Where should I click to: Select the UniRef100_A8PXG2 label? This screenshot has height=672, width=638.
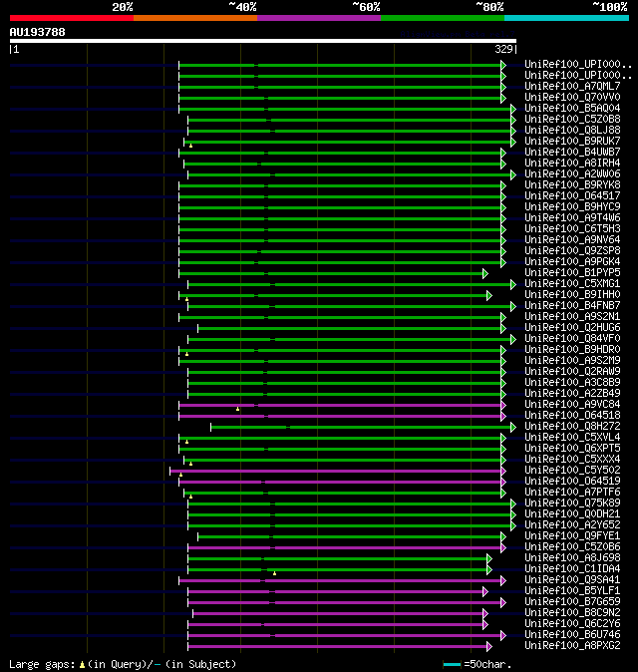pos(572,646)
